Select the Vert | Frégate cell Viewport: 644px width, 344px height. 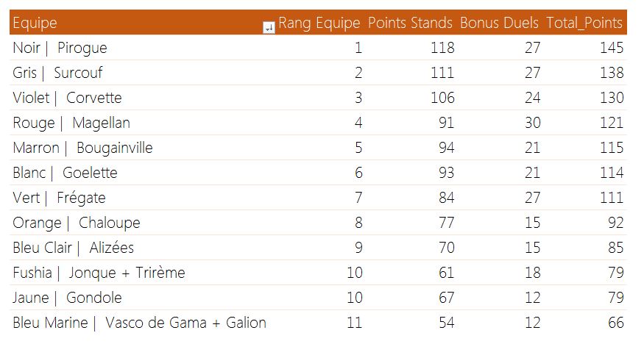coord(60,198)
